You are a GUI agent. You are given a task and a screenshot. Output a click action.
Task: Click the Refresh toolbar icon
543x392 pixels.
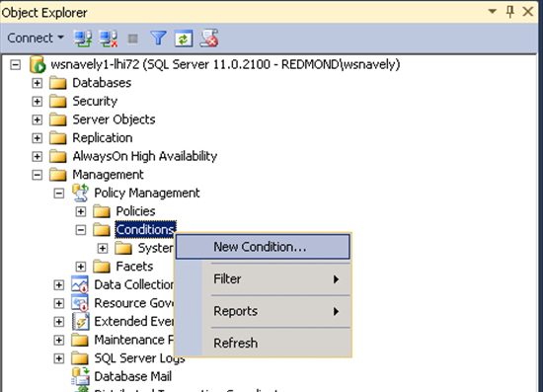tap(184, 39)
